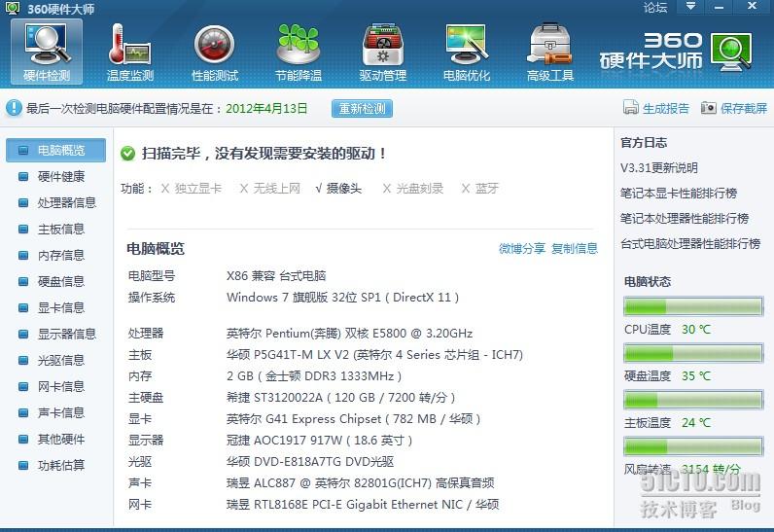Click the 360 app icon in title bar
Image resolution: width=774 pixels, height=532 pixels.
12,8
